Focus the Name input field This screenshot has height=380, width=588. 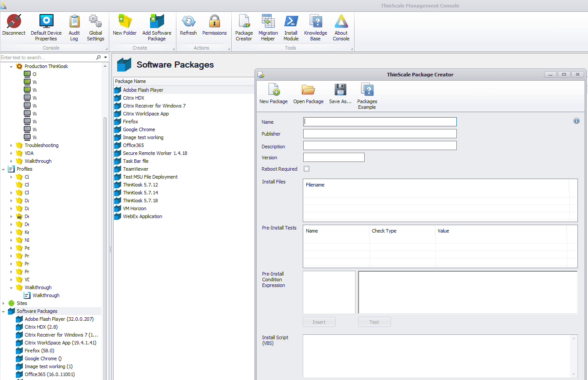tap(380, 122)
